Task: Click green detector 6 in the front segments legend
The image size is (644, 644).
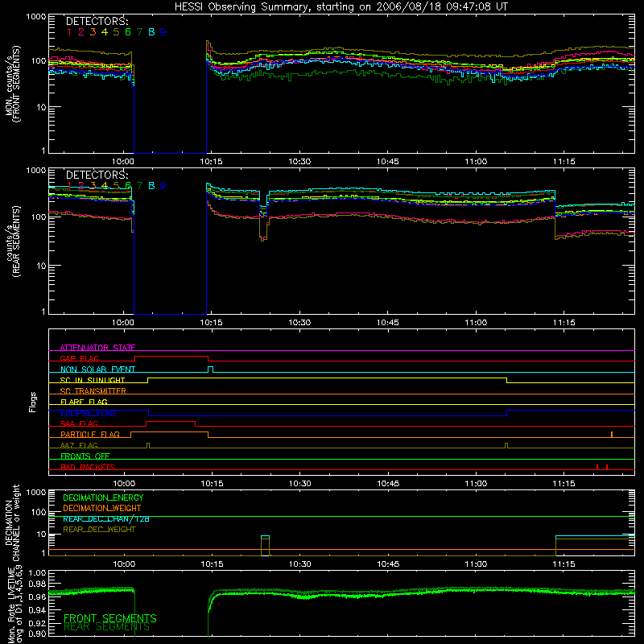Action: [128, 32]
